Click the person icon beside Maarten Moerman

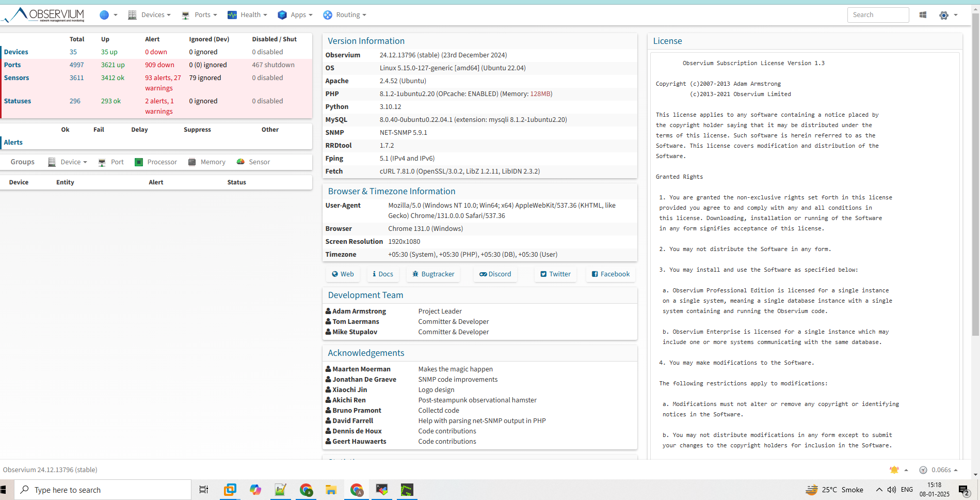(x=328, y=369)
